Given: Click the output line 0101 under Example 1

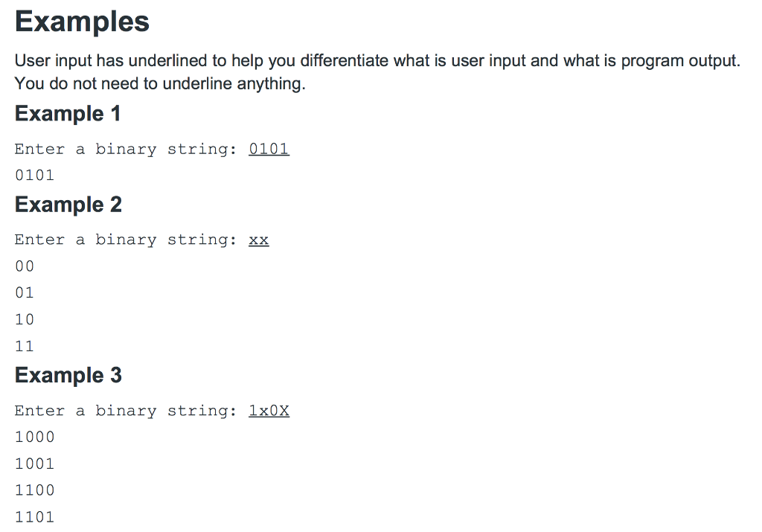Looking at the screenshot, I should [34, 175].
